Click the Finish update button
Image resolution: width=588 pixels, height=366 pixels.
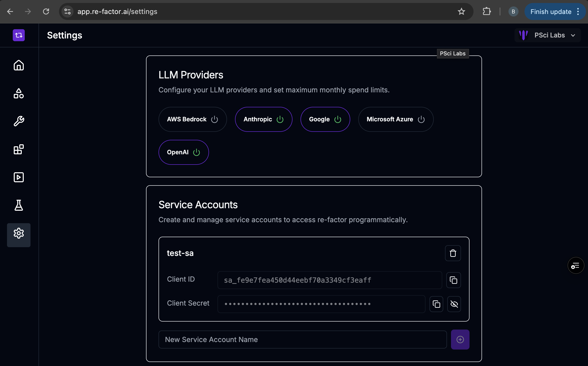(551, 11)
